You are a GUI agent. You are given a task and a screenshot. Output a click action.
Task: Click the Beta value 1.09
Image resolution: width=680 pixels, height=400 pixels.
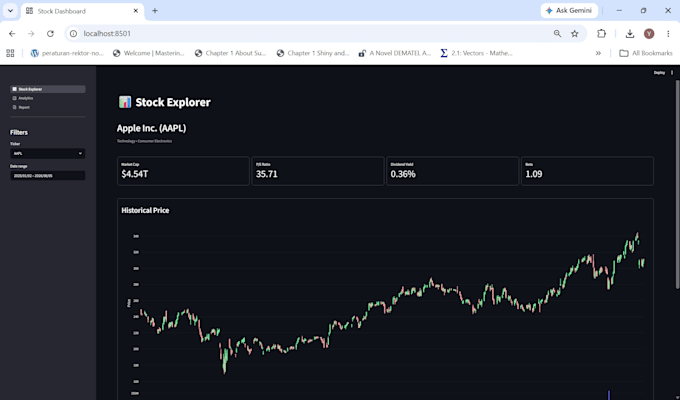(534, 174)
